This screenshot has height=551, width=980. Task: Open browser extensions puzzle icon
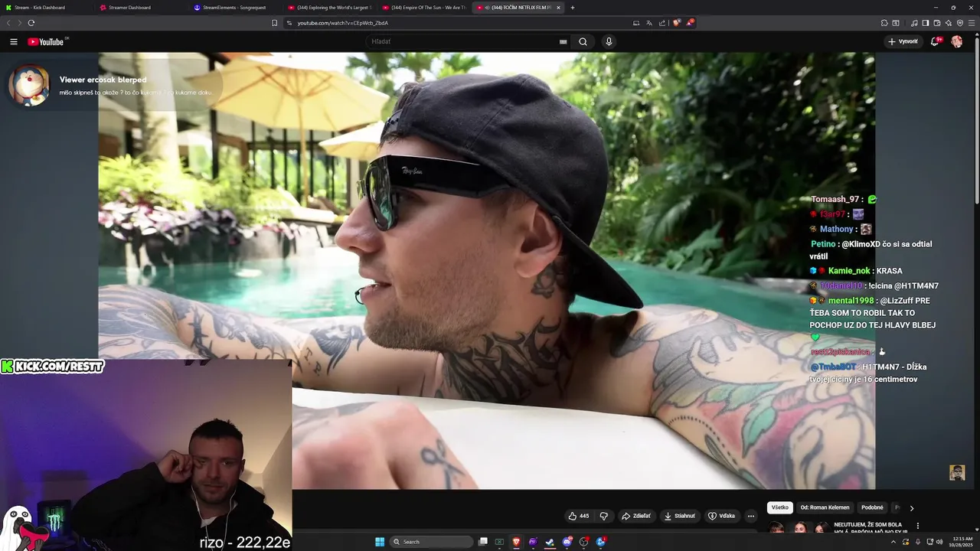tap(884, 23)
